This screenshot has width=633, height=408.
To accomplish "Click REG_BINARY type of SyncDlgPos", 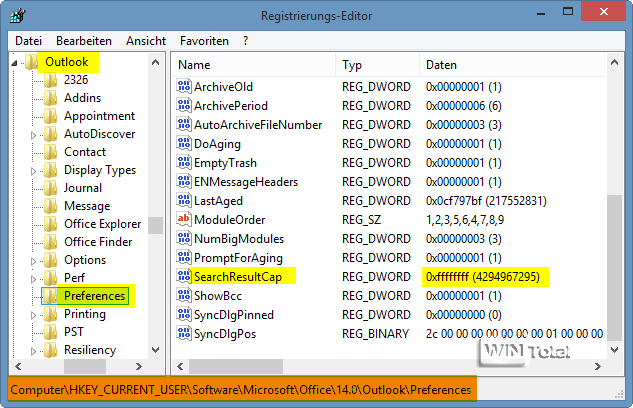I will pos(375,334).
